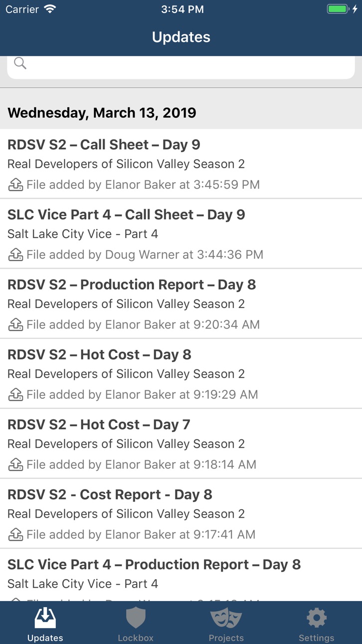Image resolution: width=362 pixels, height=644 pixels.
Task: Open SLC Vice Part 4 – Call Sheet – Day 9
Action: [181, 234]
